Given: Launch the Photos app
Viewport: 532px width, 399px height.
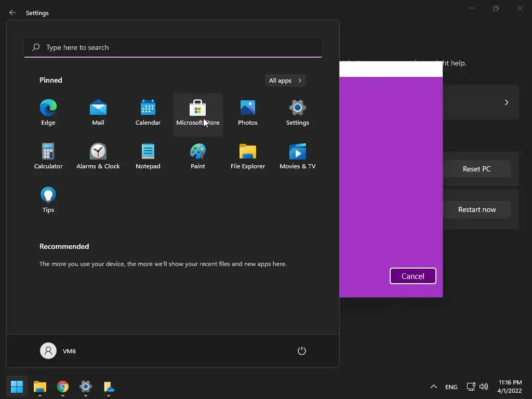Looking at the screenshot, I should click(x=248, y=113).
